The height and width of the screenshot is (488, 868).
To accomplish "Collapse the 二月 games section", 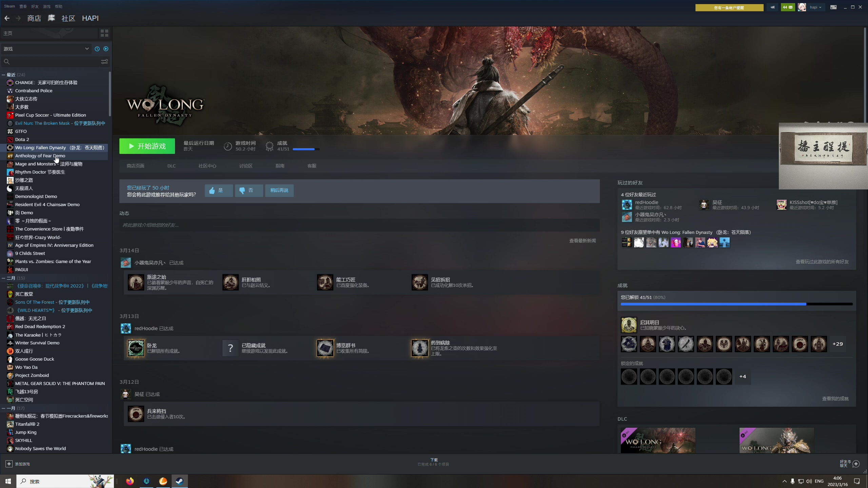I will click(x=3, y=278).
